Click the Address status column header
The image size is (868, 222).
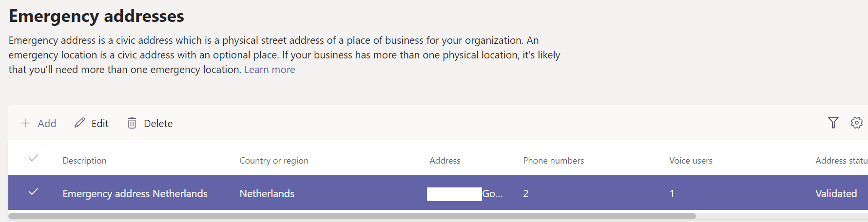point(841,161)
